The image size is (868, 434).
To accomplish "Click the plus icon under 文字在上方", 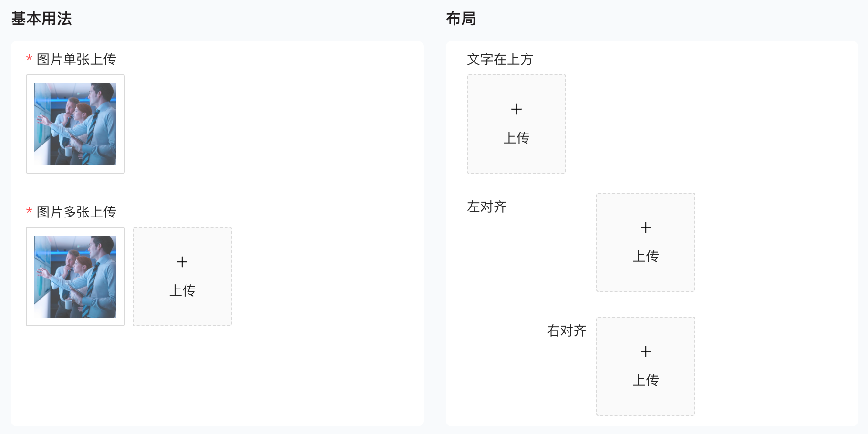I will (517, 109).
